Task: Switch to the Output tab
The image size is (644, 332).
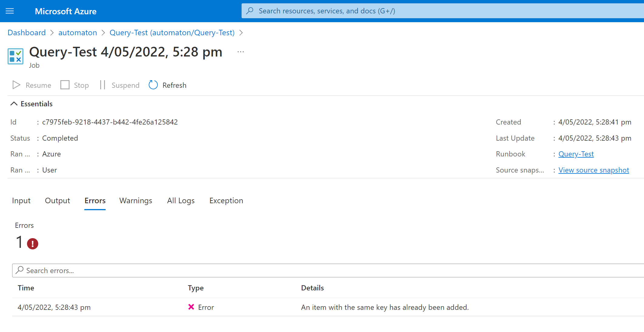Action: tap(57, 200)
